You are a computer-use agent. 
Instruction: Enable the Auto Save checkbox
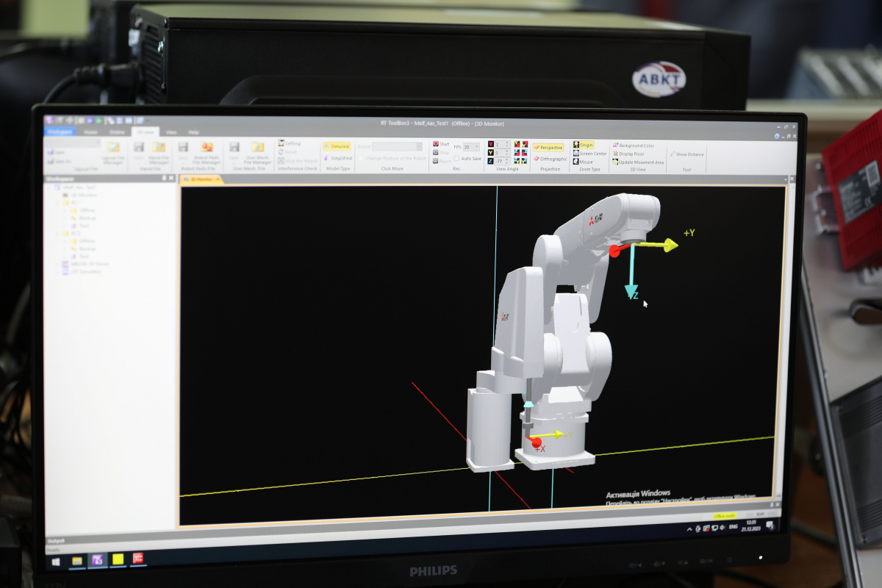pyautogui.click(x=456, y=159)
